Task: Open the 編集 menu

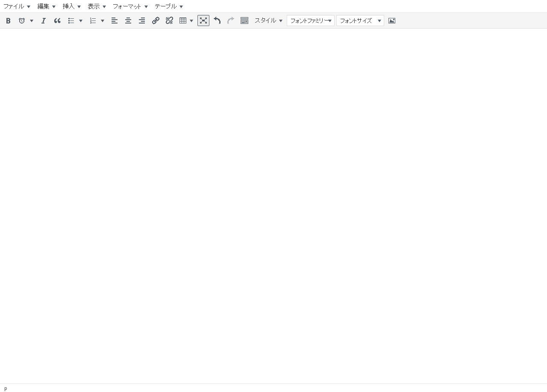Action: (x=47, y=6)
